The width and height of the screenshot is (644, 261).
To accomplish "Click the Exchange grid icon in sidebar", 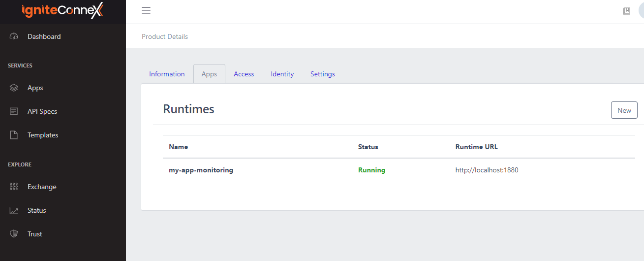I will [x=14, y=187].
